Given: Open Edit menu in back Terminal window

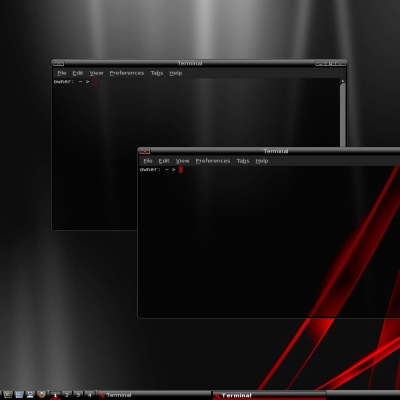Looking at the screenshot, I should pyautogui.click(x=78, y=73).
